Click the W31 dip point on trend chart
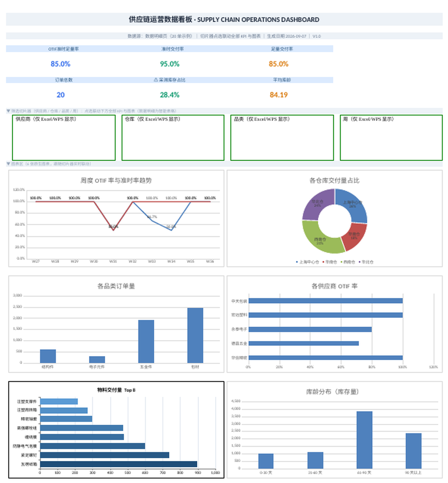This screenshot has height=483, width=448. tap(113, 230)
